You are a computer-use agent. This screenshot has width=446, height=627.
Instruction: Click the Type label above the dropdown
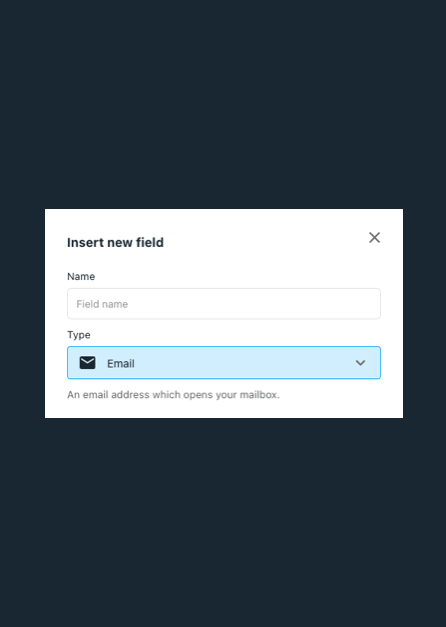tap(79, 335)
